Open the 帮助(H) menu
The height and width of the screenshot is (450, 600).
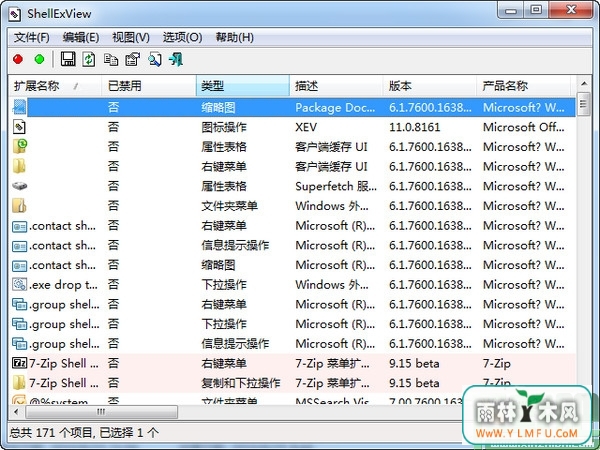tap(235, 38)
